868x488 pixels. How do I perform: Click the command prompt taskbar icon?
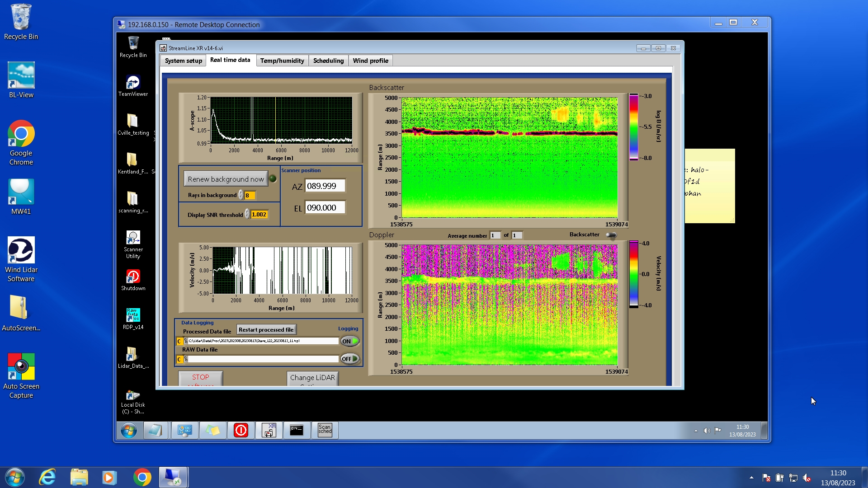[x=297, y=430]
